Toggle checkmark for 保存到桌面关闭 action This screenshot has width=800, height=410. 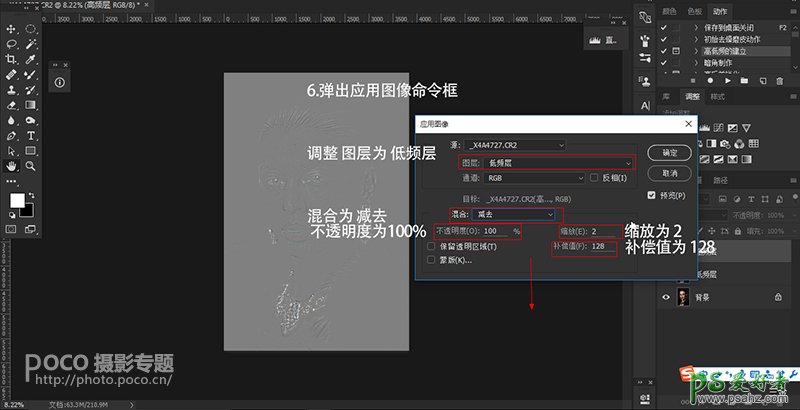(x=664, y=28)
